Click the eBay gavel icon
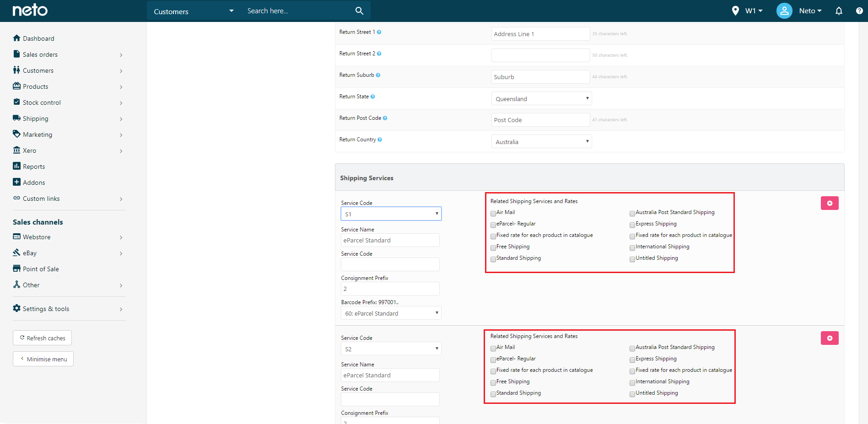Image resolution: width=868 pixels, height=424 pixels. pyautogui.click(x=17, y=252)
